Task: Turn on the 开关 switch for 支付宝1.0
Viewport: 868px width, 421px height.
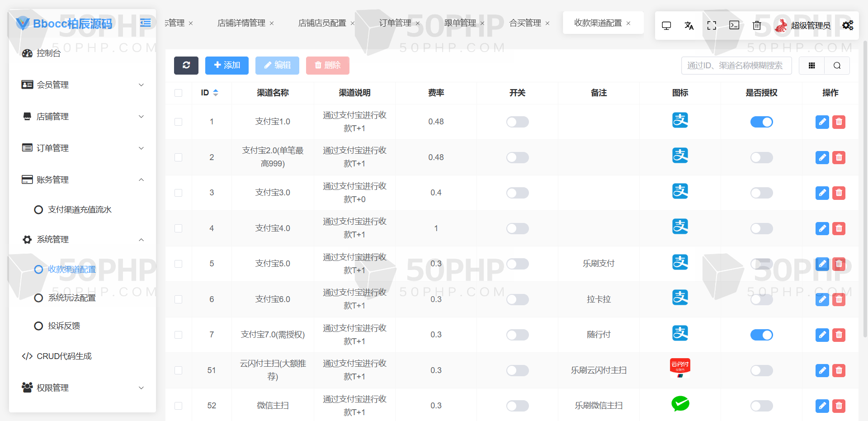Action: click(517, 122)
